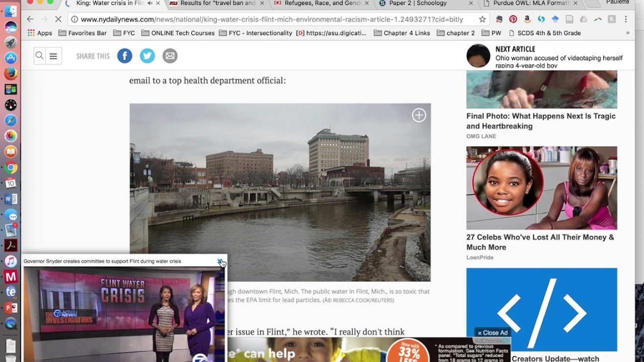644x362 pixels.
Task: Close the floating video player
Action: [x=220, y=261]
